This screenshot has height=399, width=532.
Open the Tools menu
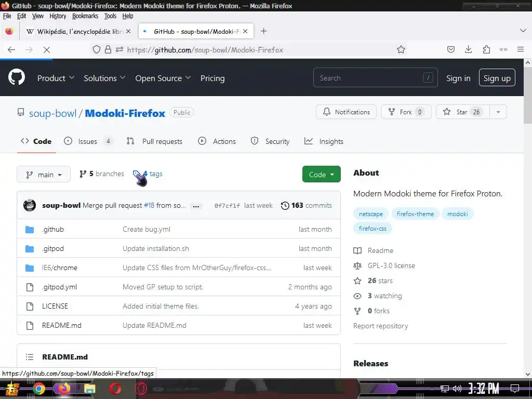click(110, 16)
